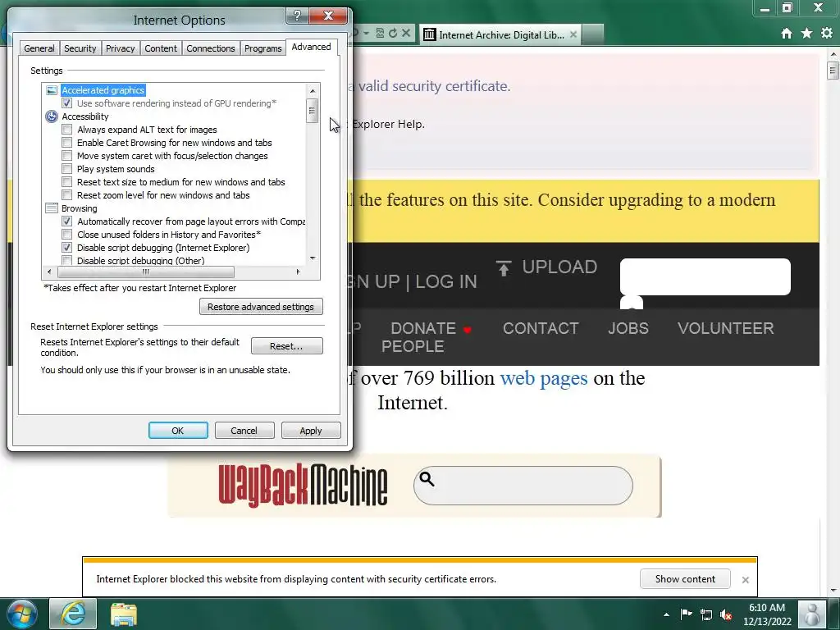Check Reset zoom level for new windows
The image size is (840, 630).
coord(67,195)
